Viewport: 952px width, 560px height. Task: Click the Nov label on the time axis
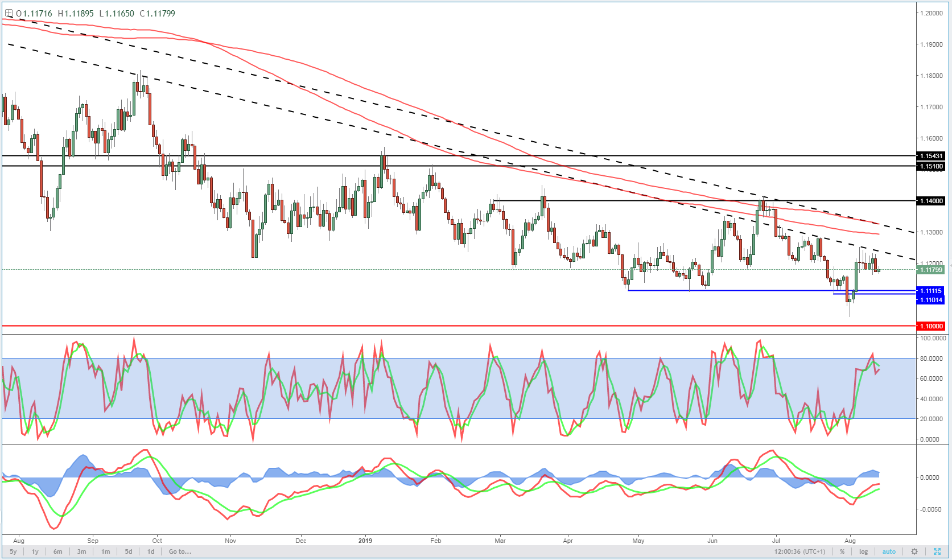point(230,541)
